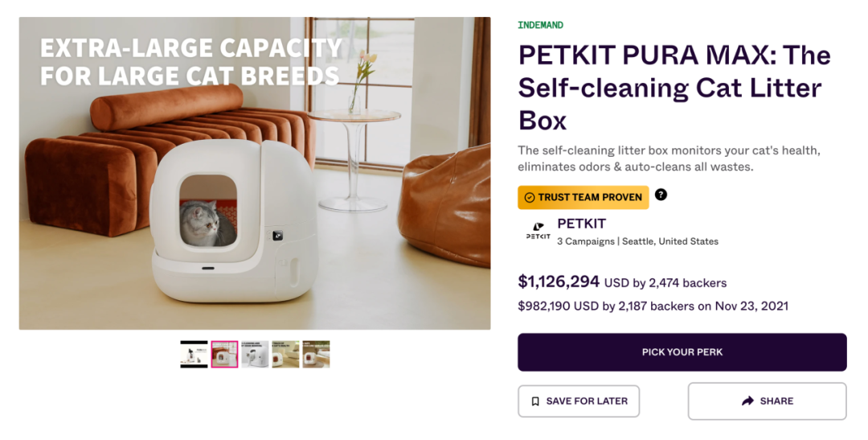Viewport: 868px width, 440px height.
Task: Open the PETKIT campaigner name link
Action: tap(581, 224)
